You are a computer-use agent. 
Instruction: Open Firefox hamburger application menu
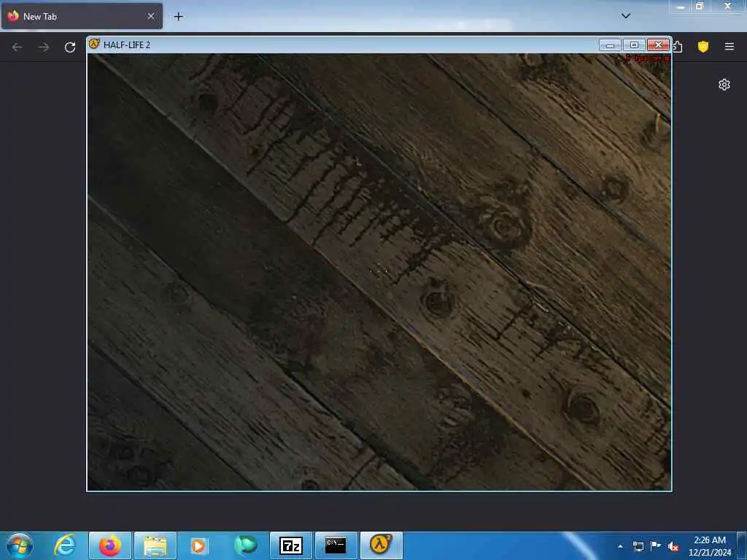pyautogui.click(x=729, y=46)
